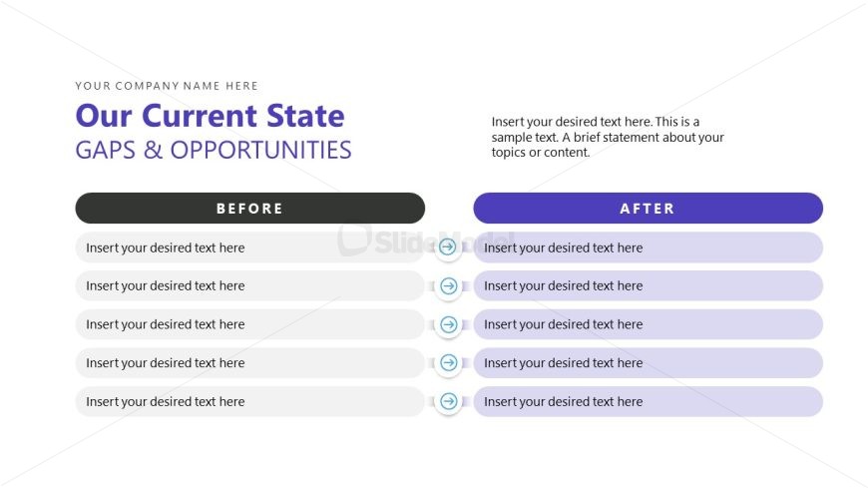Click the bottom lavender row under AFTER
The image size is (868, 488).
[x=648, y=401]
